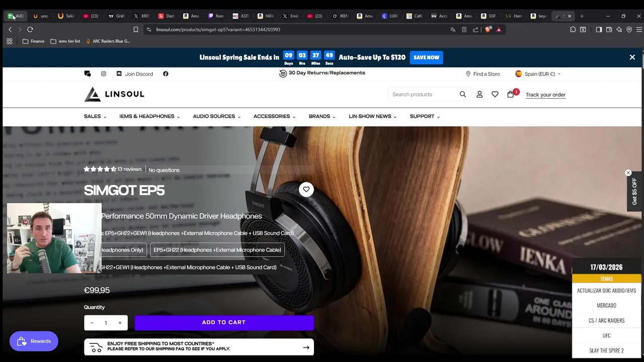
Task: Switch to the HiFi browser tab
Action: (265, 16)
